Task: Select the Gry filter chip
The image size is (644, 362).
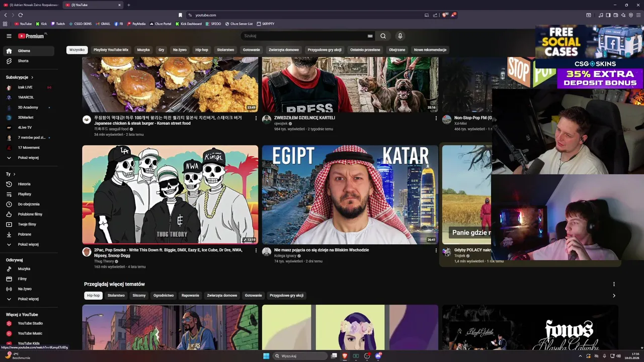Action: pos(162,50)
